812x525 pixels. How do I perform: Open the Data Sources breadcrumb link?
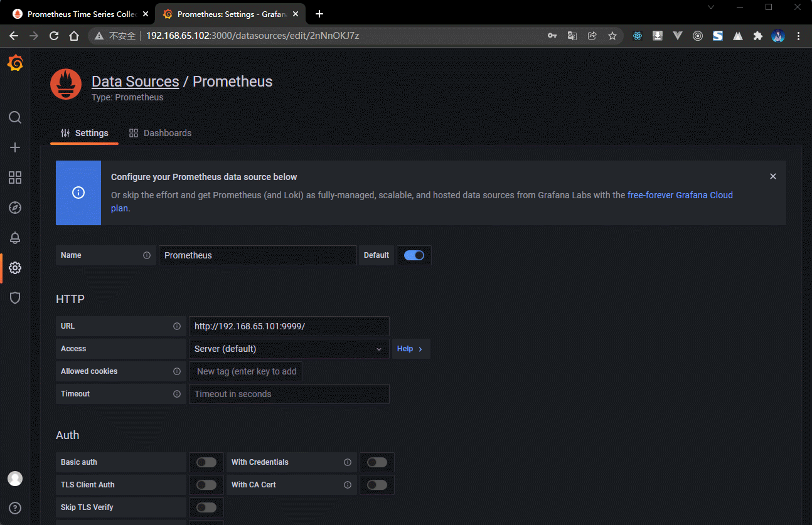[x=136, y=82]
